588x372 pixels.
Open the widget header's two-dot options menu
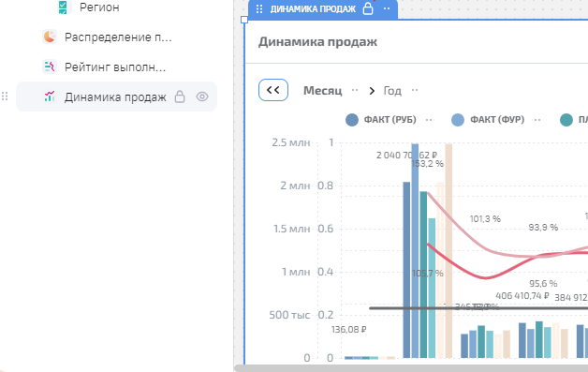point(387,8)
